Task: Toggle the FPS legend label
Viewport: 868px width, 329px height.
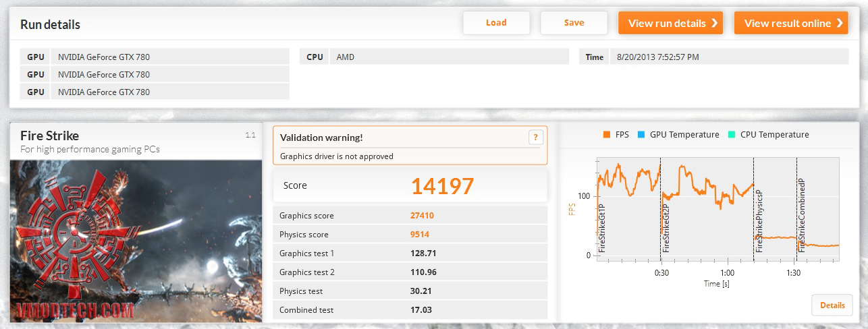Action: coord(622,135)
